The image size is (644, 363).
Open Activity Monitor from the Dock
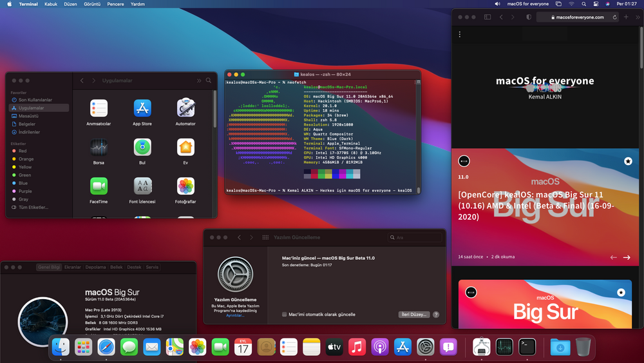(504, 348)
